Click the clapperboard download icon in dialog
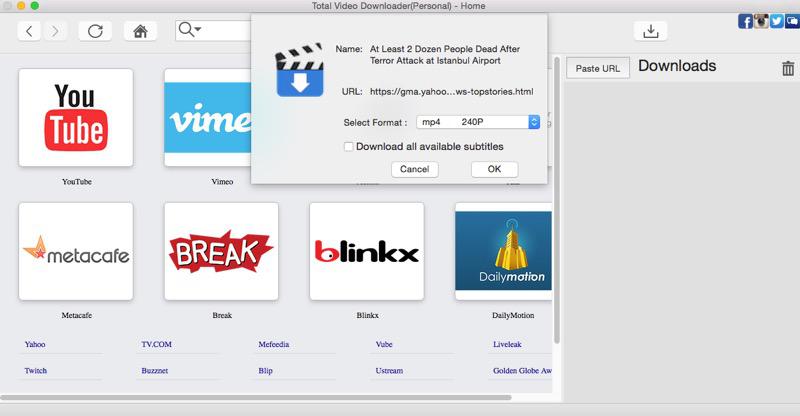Image resolution: width=800 pixels, height=416 pixels. (x=299, y=70)
